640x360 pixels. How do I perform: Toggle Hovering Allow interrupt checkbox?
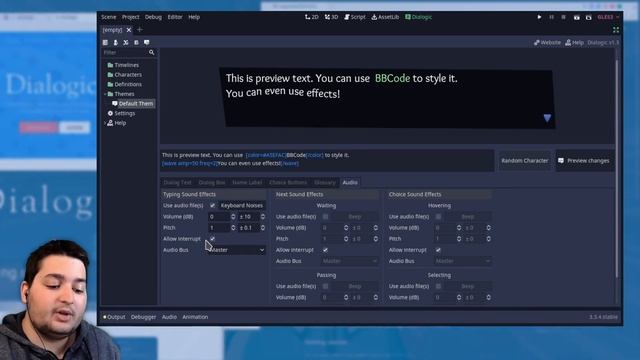(x=438, y=250)
